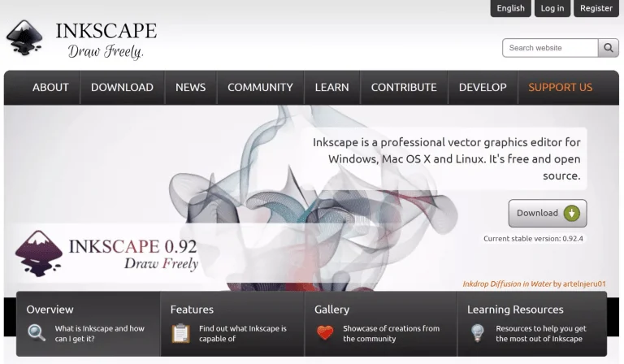Screen dimensions: 624x364
Task: Focus the Search website field
Action: tap(550, 48)
